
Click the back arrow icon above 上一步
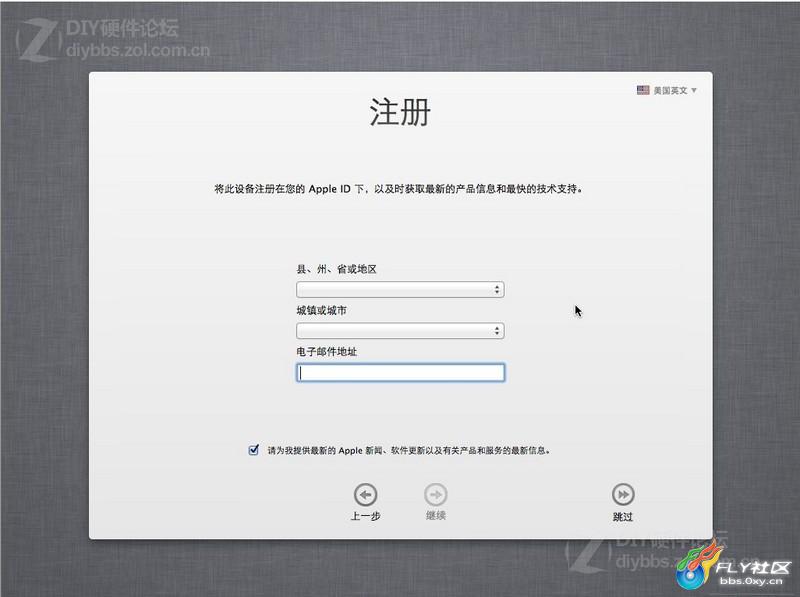pyautogui.click(x=365, y=494)
